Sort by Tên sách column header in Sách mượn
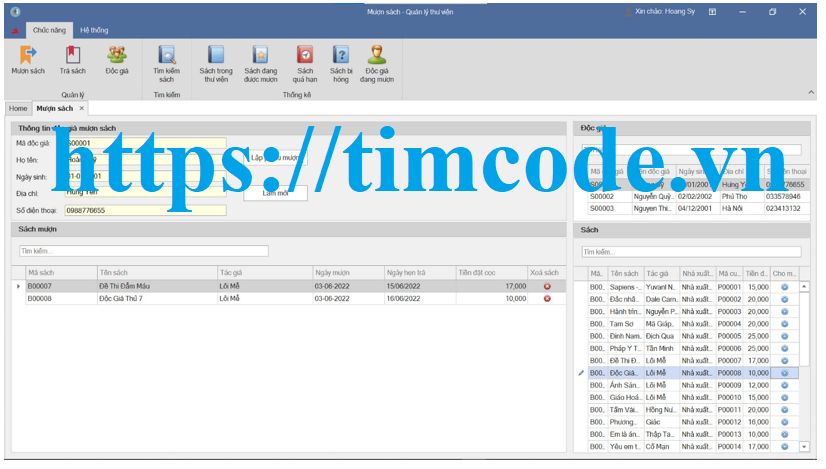The width and height of the screenshot is (826, 469). click(157, 272)
